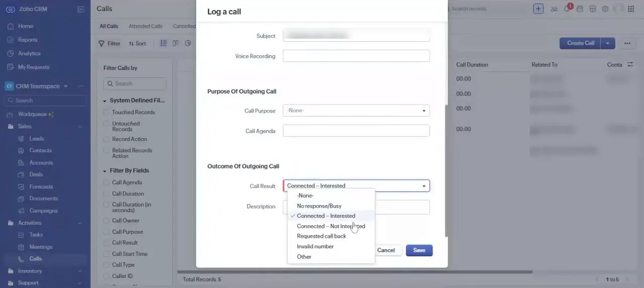Open more options ellipsis button
Image resolution: width=644 pixels, height=288 pixels.
pos(627,43)
